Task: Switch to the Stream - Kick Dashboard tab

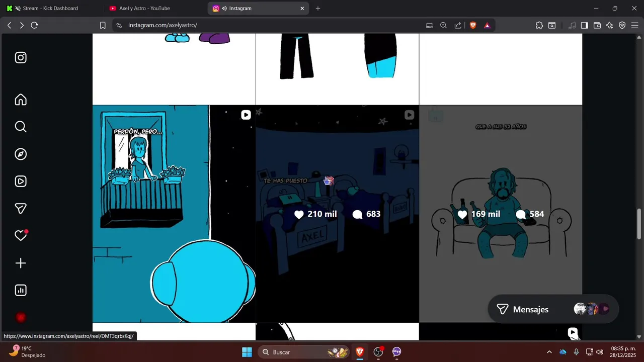Action: click(x=52, y=8)
